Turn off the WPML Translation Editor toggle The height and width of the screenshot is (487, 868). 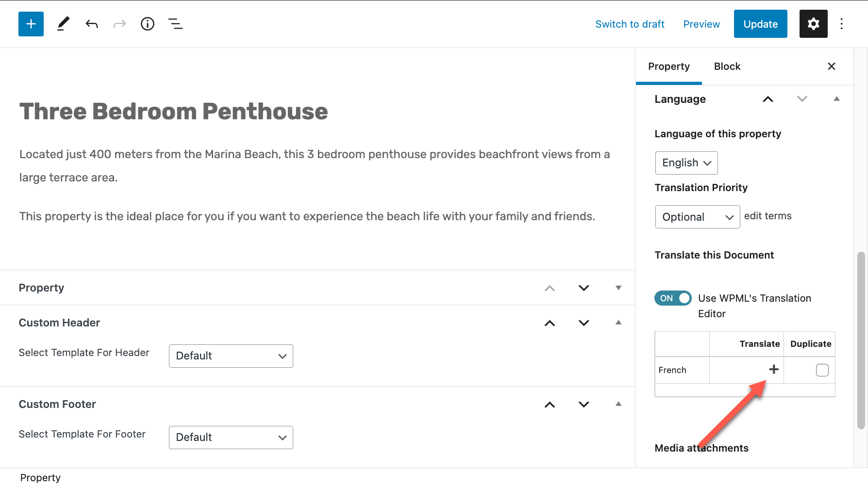tap(673, 298)
